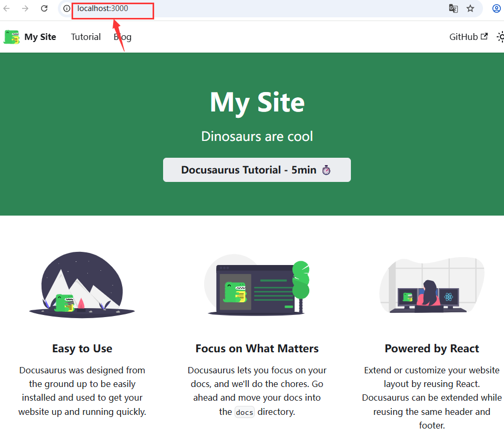This screenshot has width=504, height=438.
Task: Click the Focus on What Matters heading
Action: (257, 349)
